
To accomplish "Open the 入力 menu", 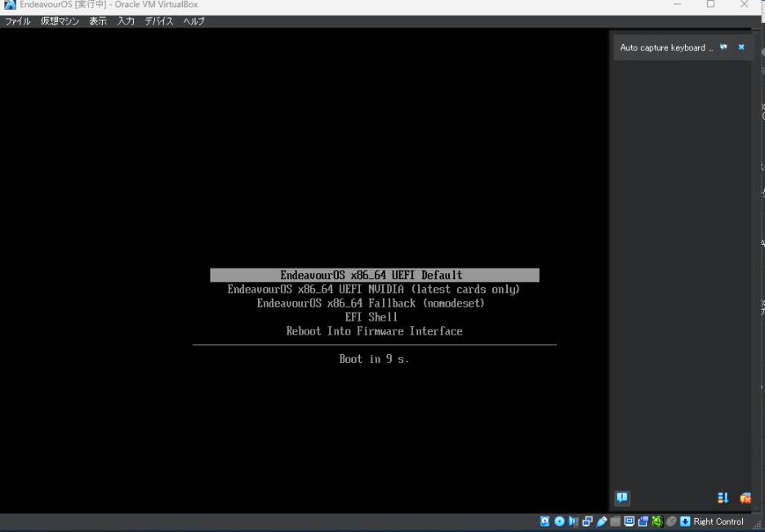I will point(126,21).
